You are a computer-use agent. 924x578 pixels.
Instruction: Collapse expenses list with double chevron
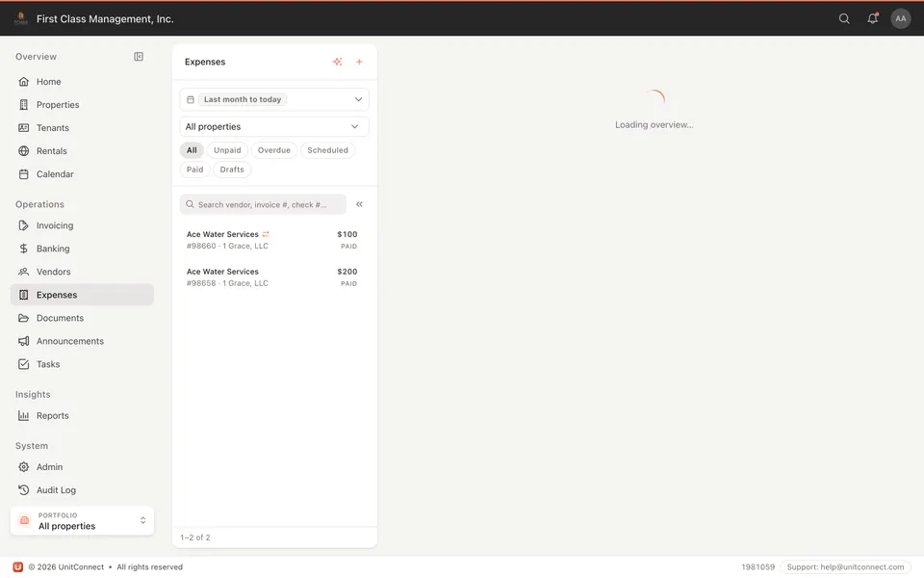pyautogui.click(x=359, y=204)
